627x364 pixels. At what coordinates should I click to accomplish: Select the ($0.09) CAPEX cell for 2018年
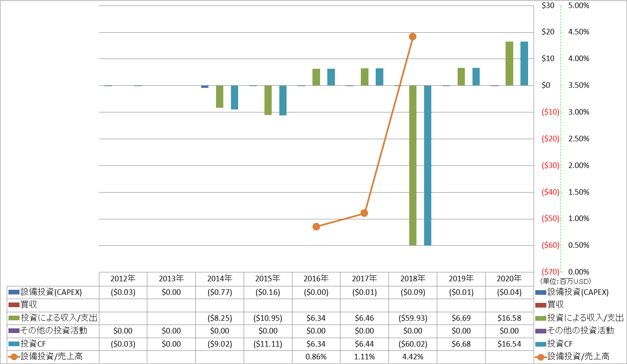[x=413, y=292]
